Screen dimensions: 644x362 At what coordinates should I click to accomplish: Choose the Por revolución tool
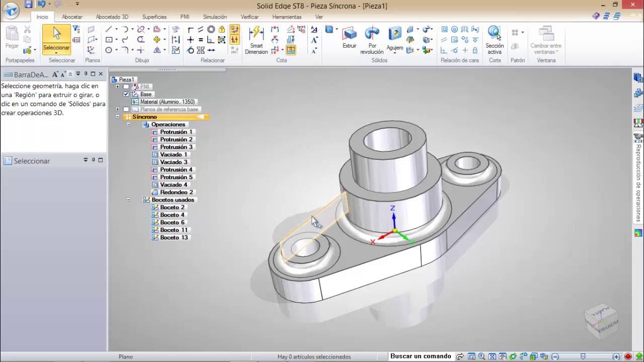pos(372,40)
